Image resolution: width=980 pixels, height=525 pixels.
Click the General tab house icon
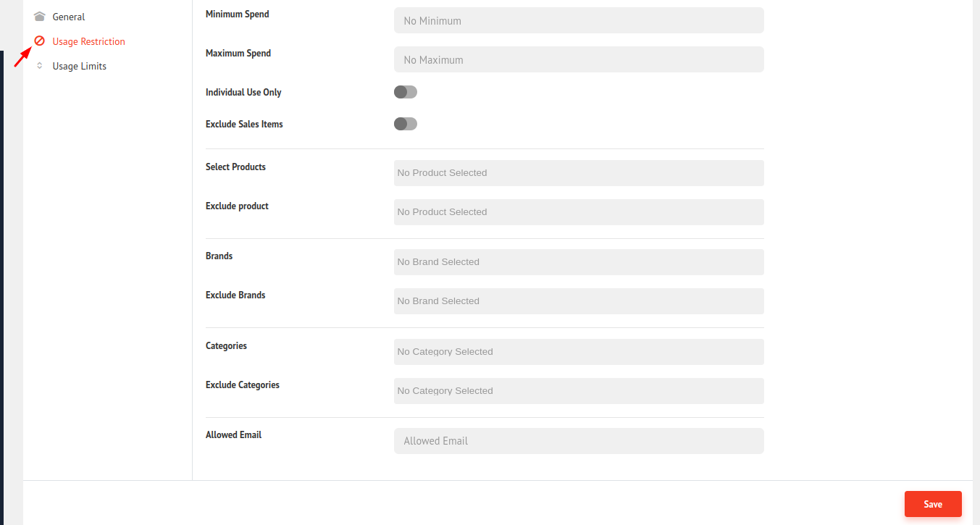40,17
